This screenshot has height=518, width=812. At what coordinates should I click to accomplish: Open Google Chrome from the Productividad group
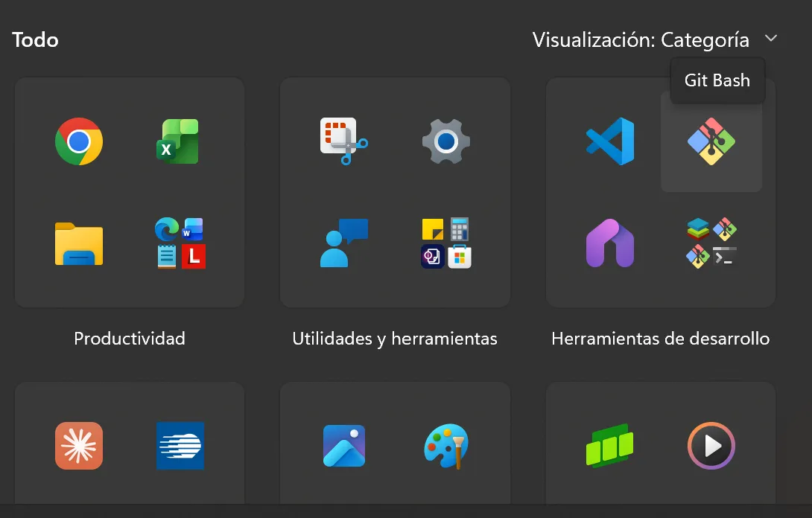click(x=79, y=141)
